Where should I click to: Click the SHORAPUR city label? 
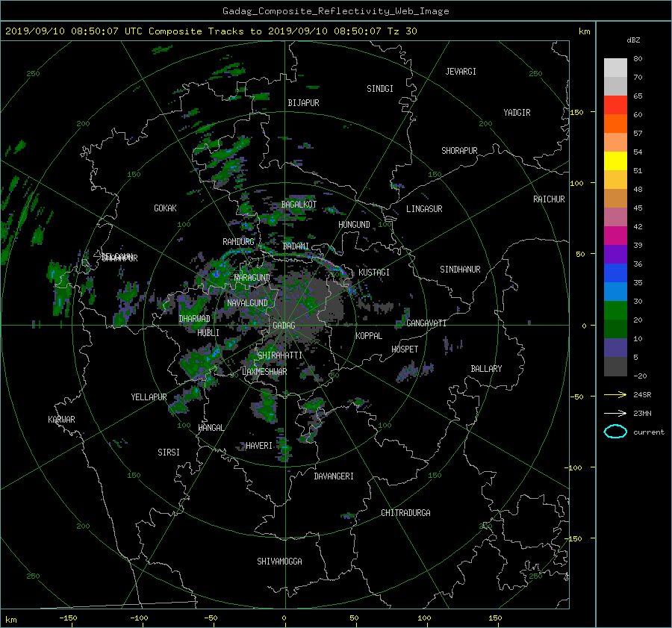pyautogui.click(x=459, y=151)
